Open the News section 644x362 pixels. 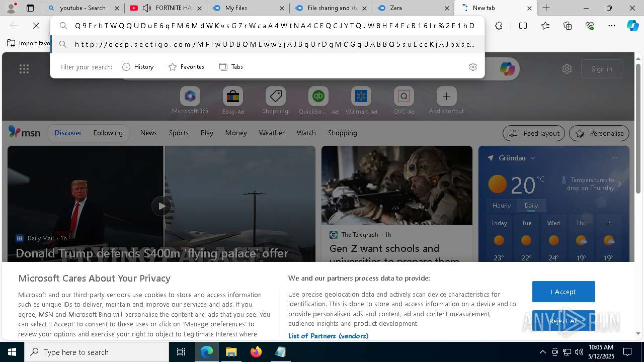[148, 133]
